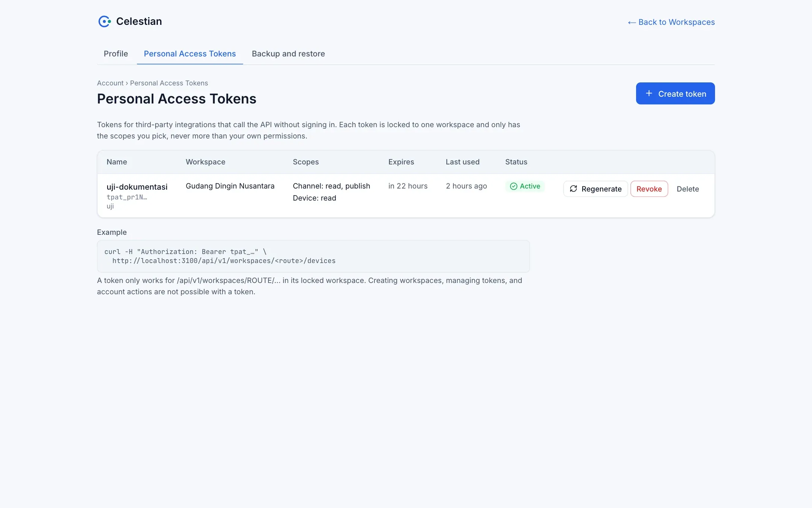Revoke the uji-dokumentasi token
Image resolution: width=812 pixels, height=508 pixels.
pyautogui.click(x=649, y=189)
